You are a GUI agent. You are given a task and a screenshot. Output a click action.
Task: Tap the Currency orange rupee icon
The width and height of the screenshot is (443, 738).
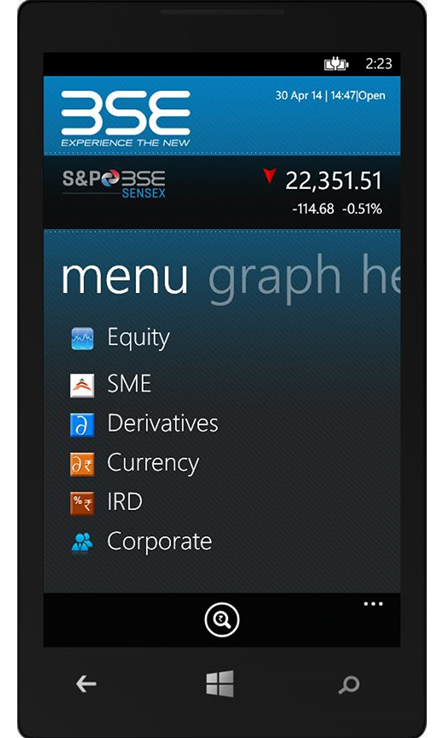pyautogui.click(x=82, y=465)
